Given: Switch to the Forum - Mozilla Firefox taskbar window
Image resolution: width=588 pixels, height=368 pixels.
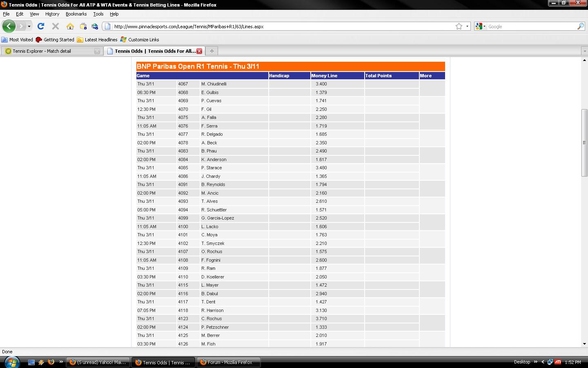Looking at the screenshot, I should click(229, 362).
